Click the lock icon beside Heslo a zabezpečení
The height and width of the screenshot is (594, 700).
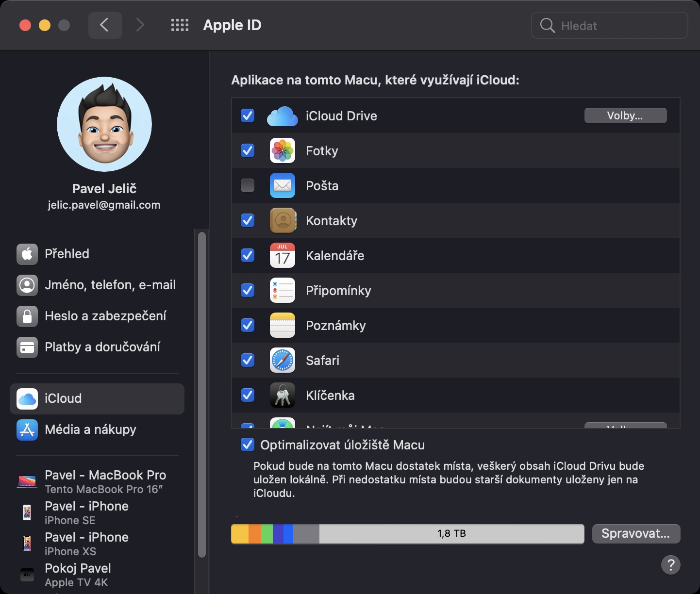[27, 316]
